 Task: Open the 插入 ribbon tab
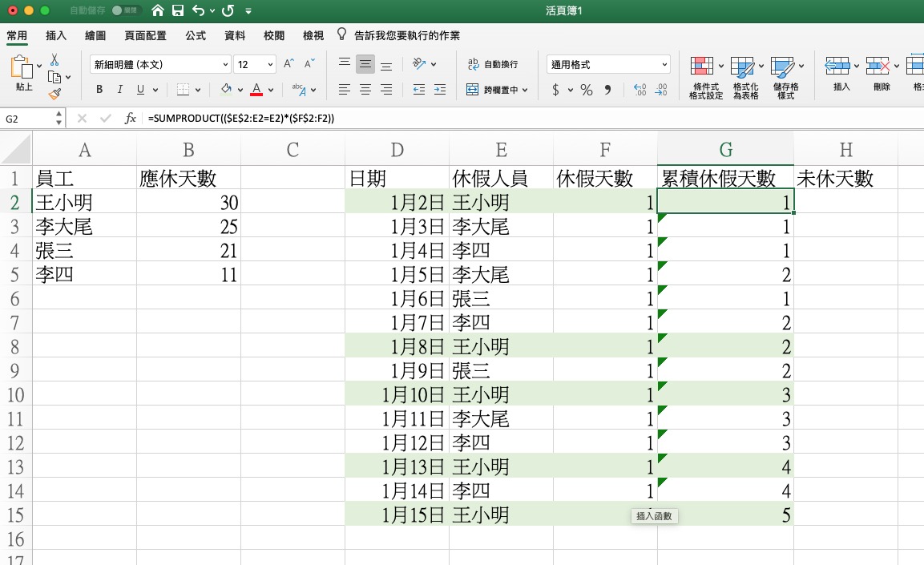56,36
